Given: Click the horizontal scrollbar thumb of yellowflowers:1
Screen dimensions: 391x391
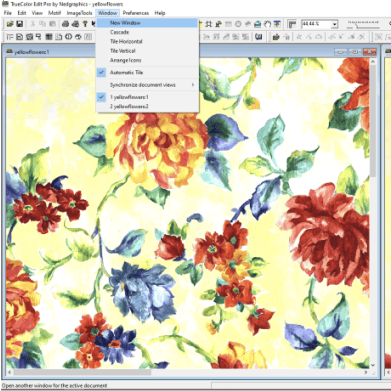Looking at the screenshot, I should tap(82, 372).
